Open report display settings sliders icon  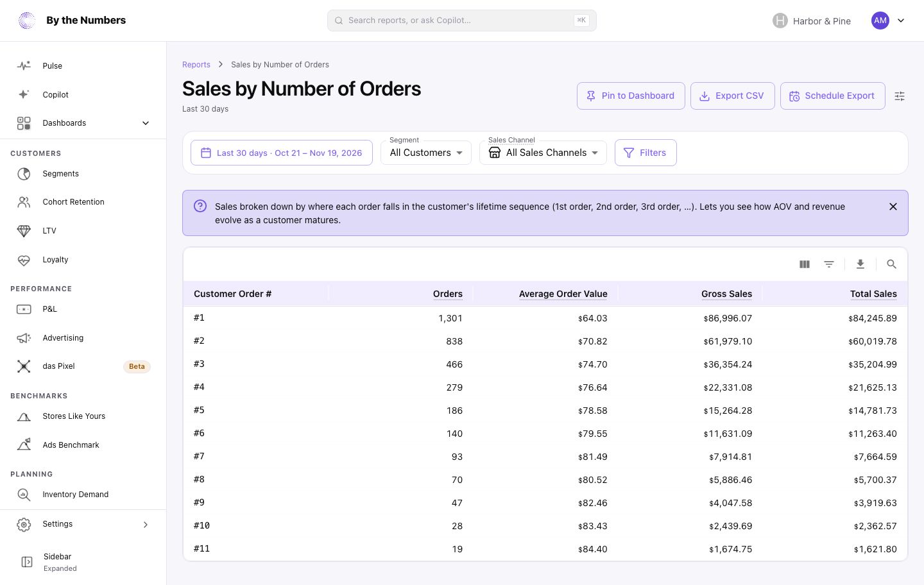pos(900,96)
